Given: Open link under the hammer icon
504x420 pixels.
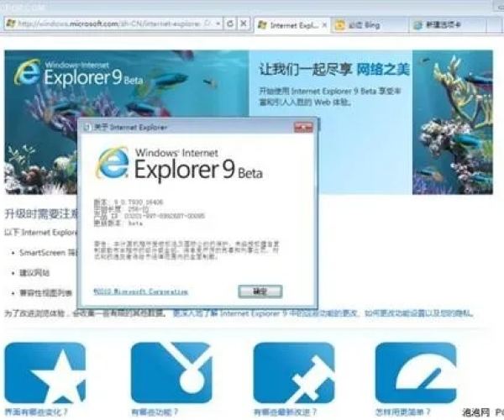Looking at the screenshot, I should (x=285, y=412).
